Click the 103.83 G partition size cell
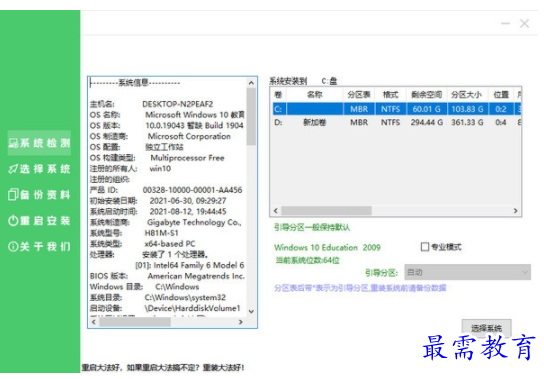 (x=467, y=109)
